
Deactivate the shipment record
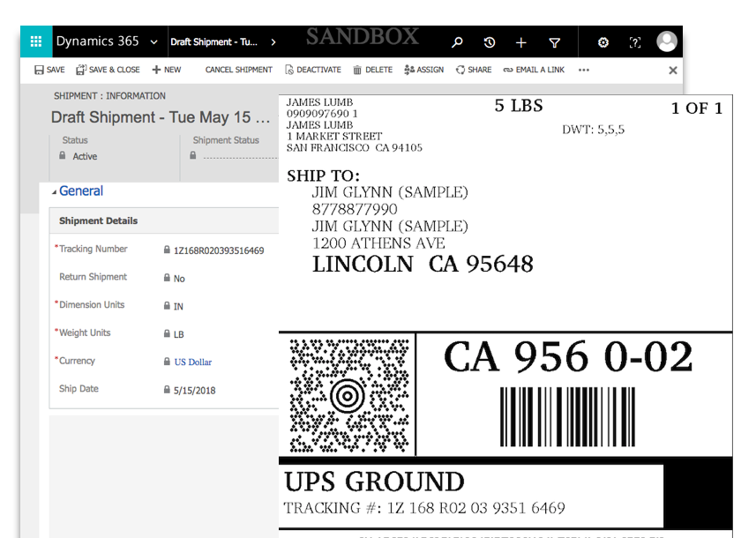pos(313,70)
